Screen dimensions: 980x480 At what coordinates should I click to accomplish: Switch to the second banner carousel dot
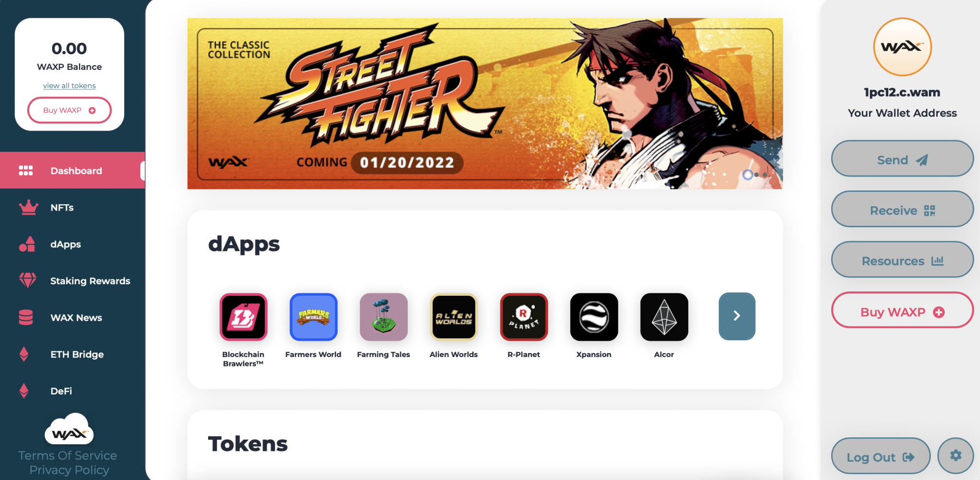pos(757,175)
